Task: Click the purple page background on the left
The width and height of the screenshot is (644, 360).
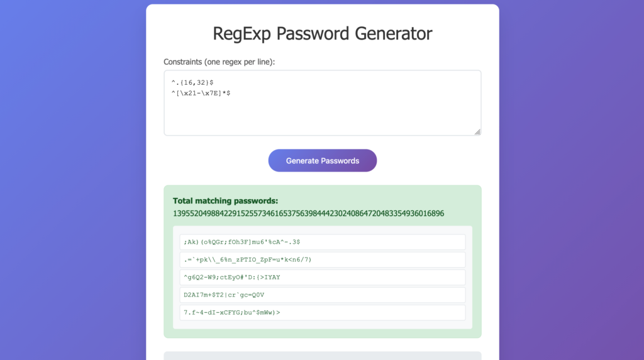Action: point(69,188)
